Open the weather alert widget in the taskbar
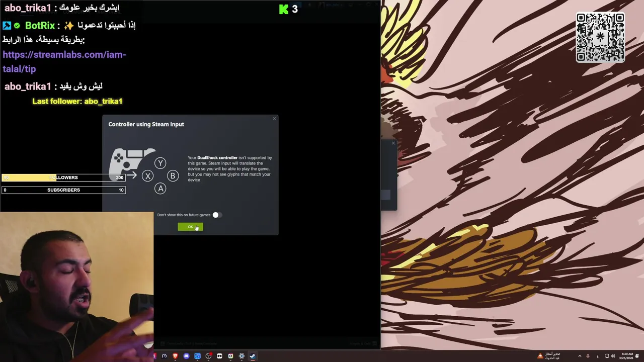This screenshot has width=644, height=362. point(549,356)
